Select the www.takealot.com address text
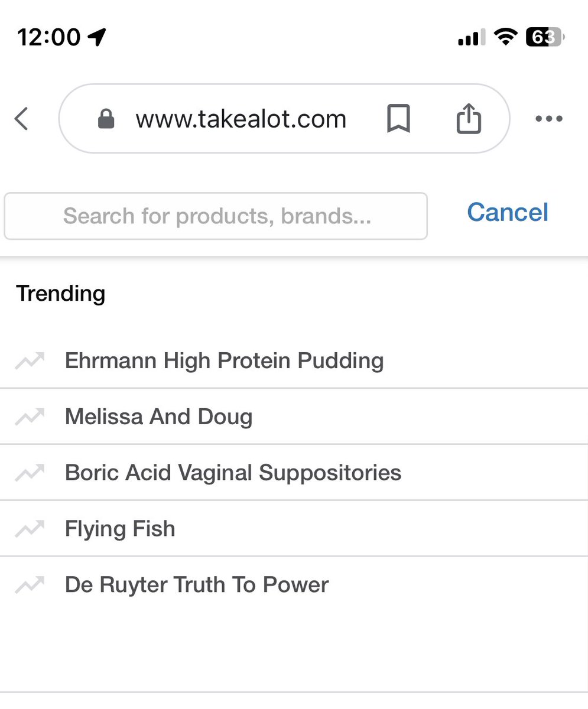 pos(241,119)
